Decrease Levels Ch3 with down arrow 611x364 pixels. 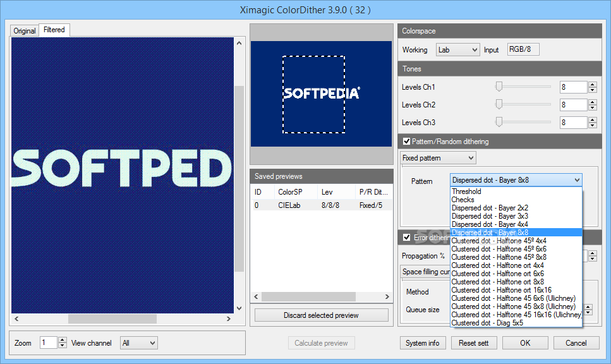pos(593,125)
